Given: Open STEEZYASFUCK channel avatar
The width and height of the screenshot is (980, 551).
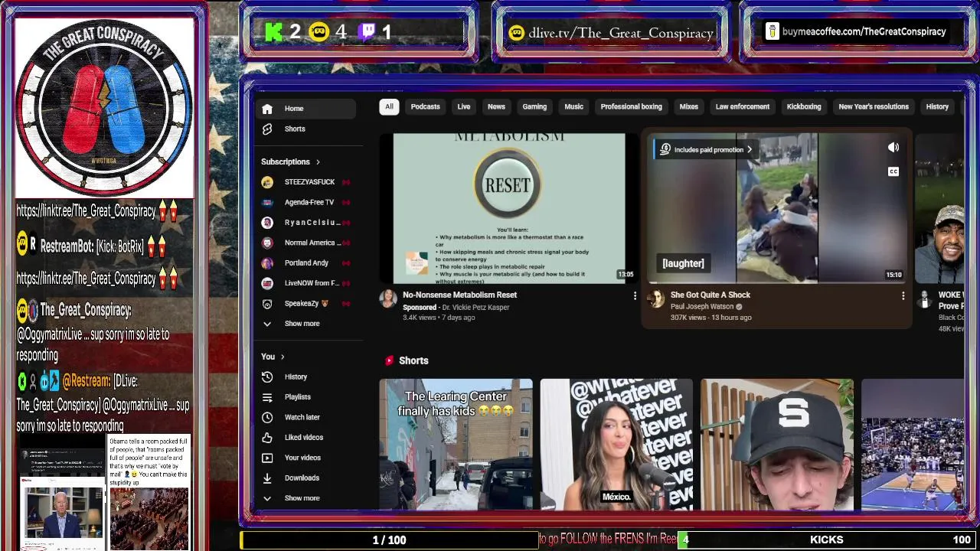Looking at the screenshot, I should pos(267,182).
